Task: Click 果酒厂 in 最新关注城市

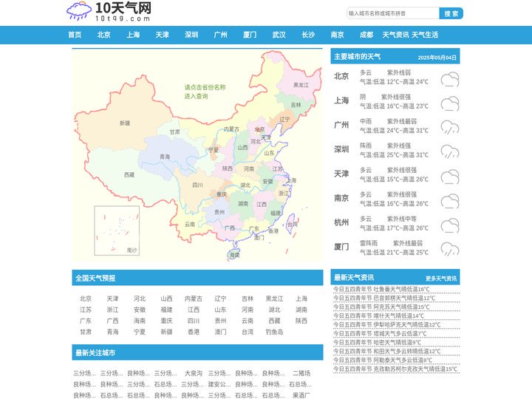Action: point(301,395)
